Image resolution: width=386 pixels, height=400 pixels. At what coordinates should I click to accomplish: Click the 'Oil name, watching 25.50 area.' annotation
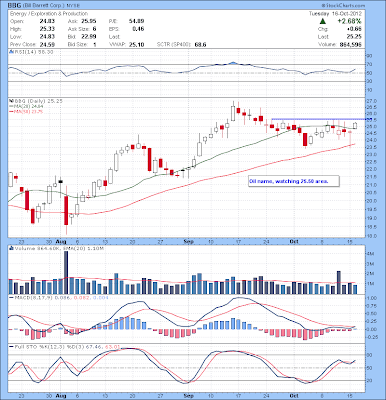tap(294, 181)
